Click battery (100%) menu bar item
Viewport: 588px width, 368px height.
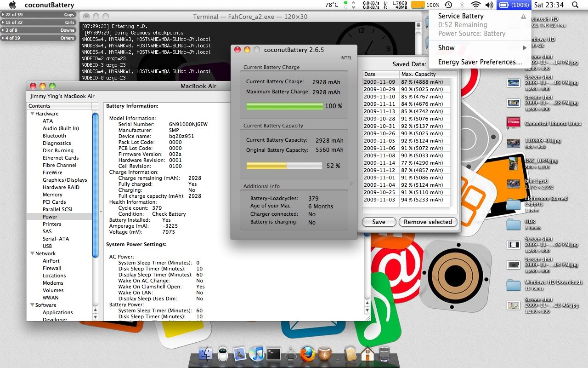point(514,5)
